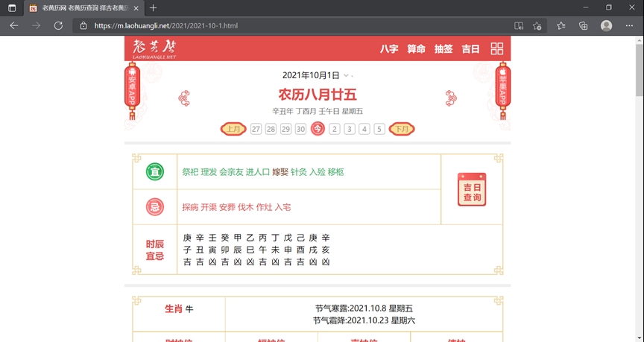Add page to favorites star icon
644x342 pixels.
pos(537,26)
